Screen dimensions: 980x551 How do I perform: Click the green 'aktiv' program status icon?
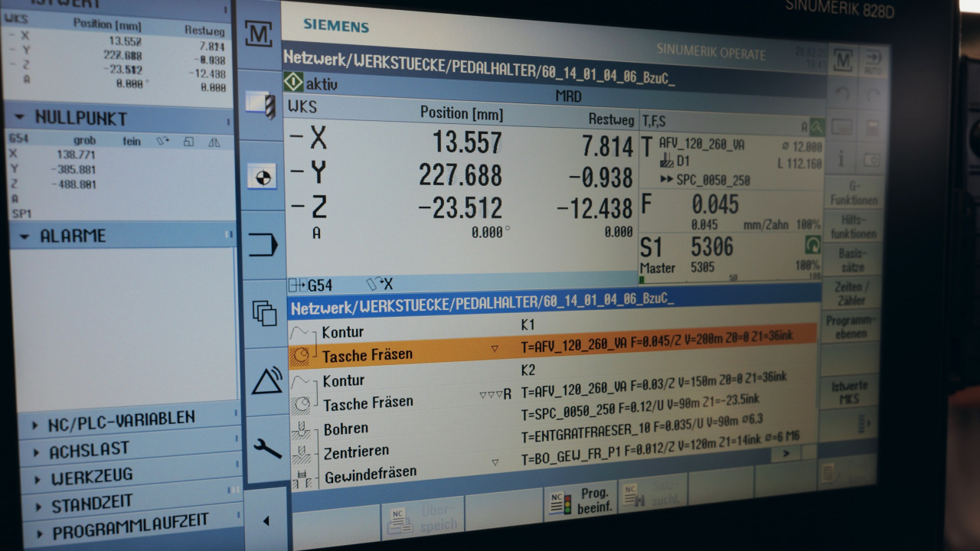coord(293,82)
